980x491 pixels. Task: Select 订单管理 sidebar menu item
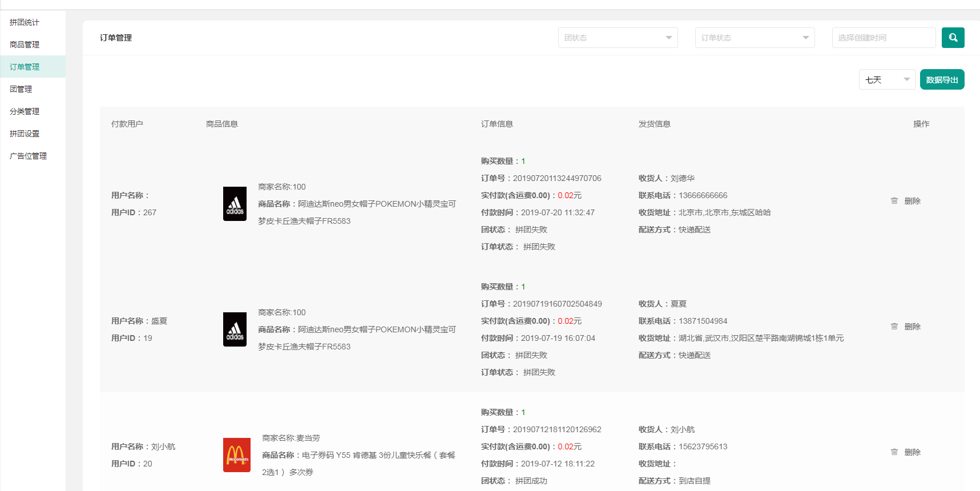click(25, 67)
